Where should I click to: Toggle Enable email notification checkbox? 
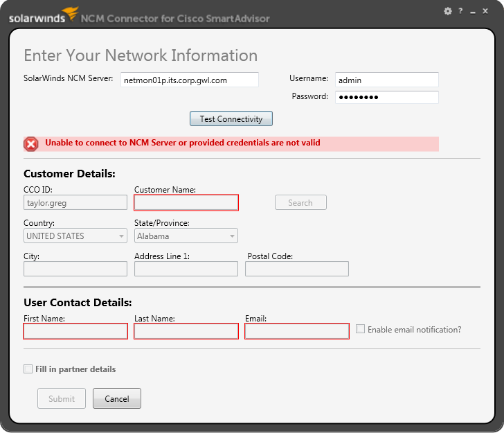[360, 329]
